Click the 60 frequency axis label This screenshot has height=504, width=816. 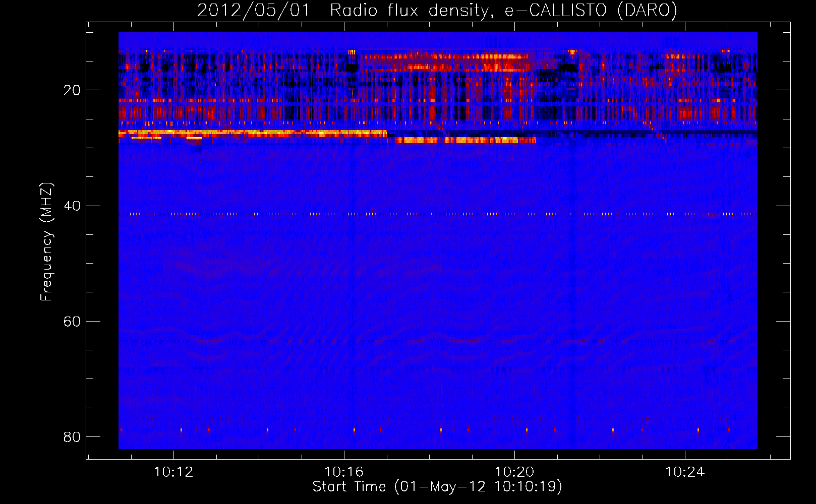(72, 321)
